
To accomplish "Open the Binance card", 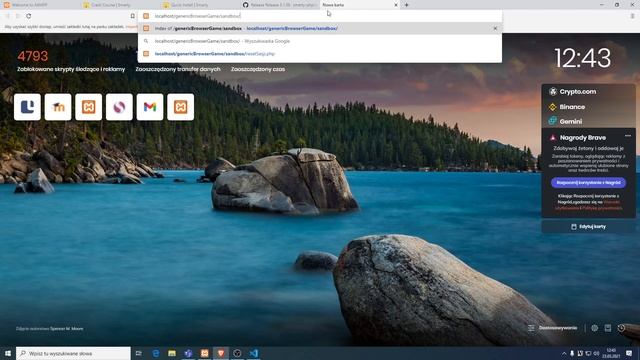I will click(x=588, y=107).
